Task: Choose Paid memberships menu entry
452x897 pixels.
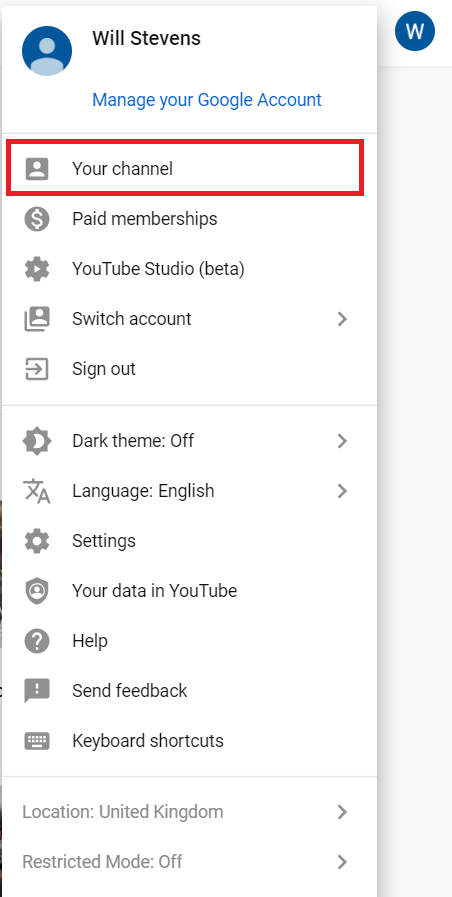Action: (x=189, y=219)
